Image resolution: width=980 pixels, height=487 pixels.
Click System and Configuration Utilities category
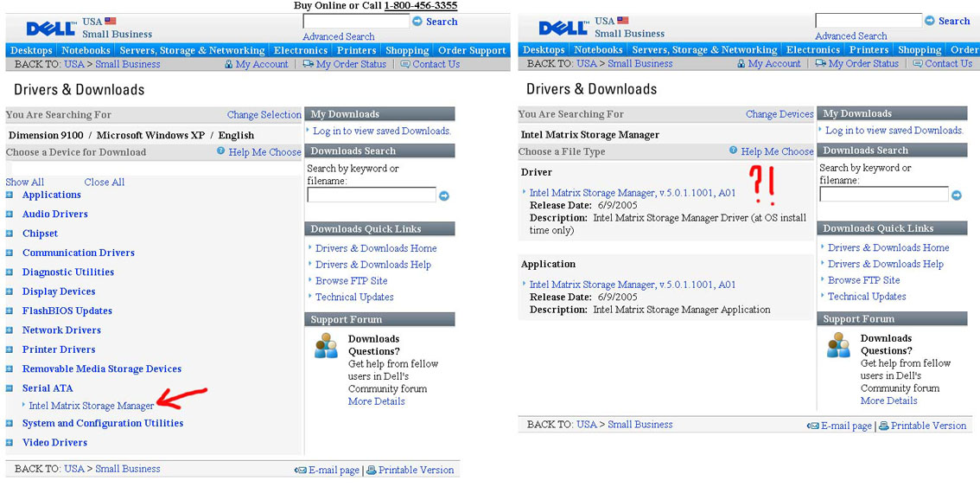[103, 424]
